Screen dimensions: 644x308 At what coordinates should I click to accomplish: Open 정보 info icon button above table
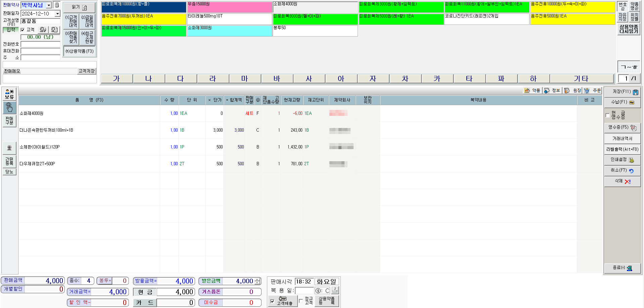click(x=552, y=90)
